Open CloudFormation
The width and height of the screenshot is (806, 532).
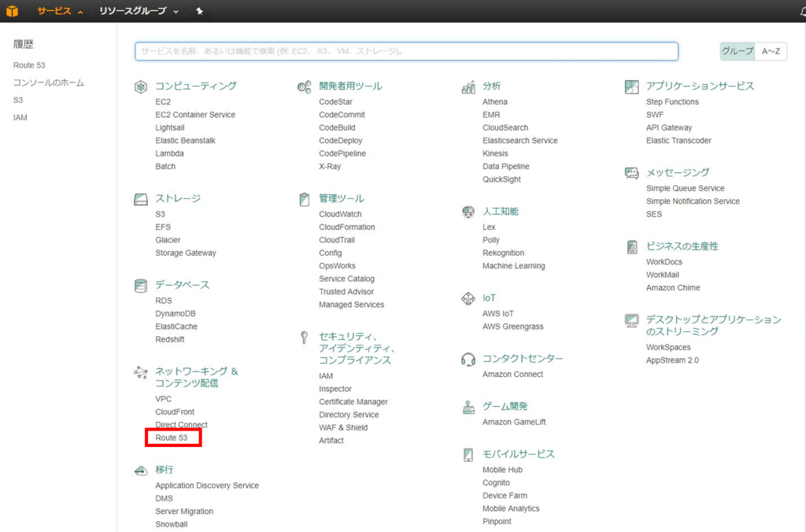pyautogui.click(x=347, y=227)
